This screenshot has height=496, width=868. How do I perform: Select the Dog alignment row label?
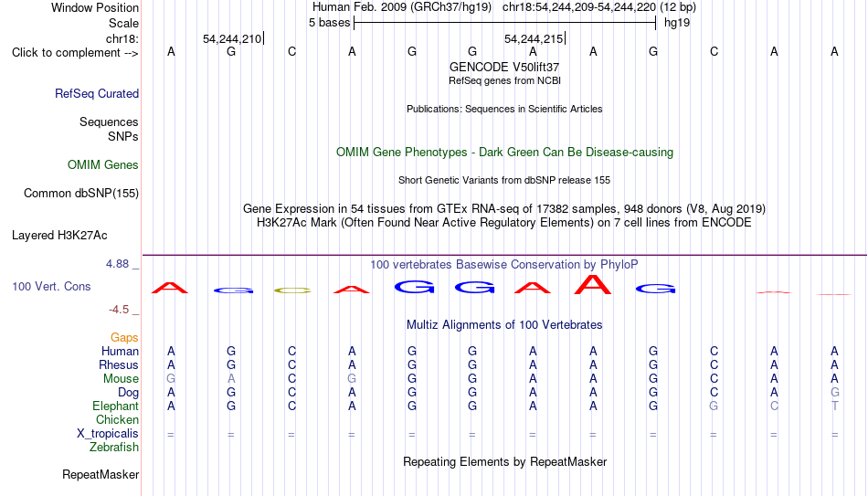pos(129,393)
